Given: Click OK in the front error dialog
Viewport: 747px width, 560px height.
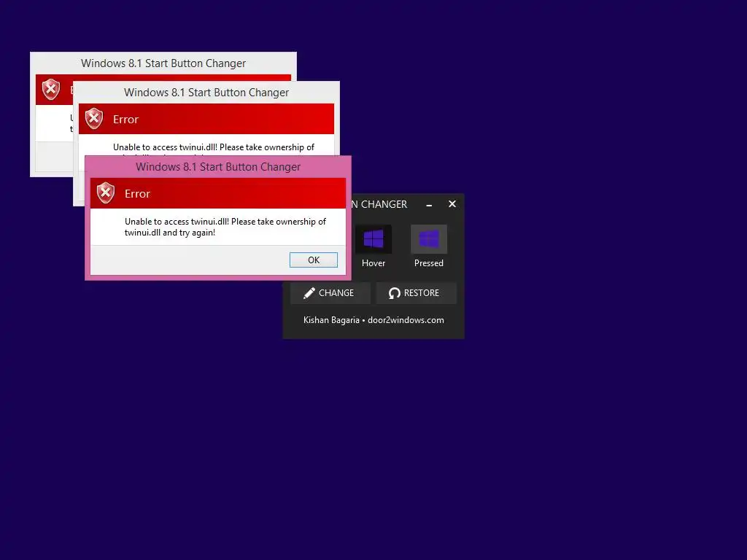Looking at the screenshot, I should [314, 260].
